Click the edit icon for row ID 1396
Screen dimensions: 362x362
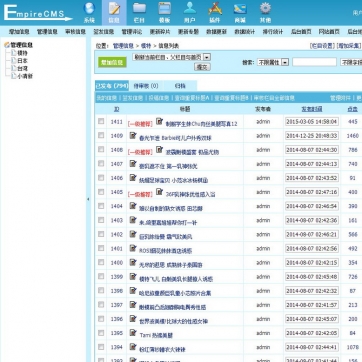[133, 319]
